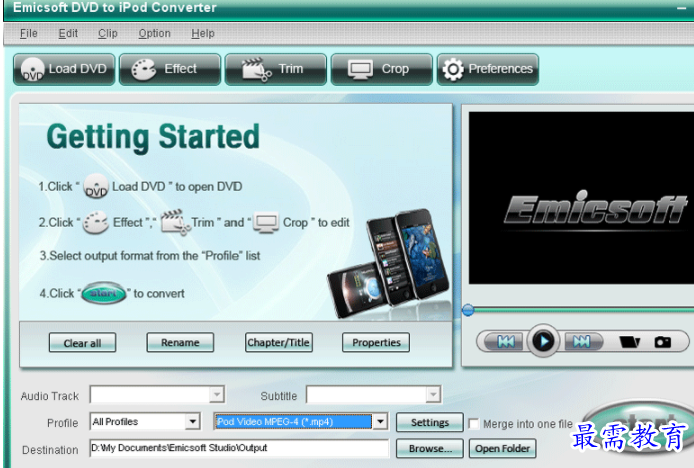
Task: Click the Emicsoft preview video screen
Action: (582, 197)
